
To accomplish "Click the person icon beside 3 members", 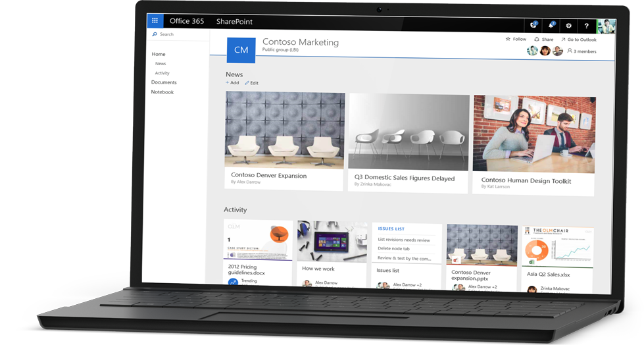I will point(570,51).
